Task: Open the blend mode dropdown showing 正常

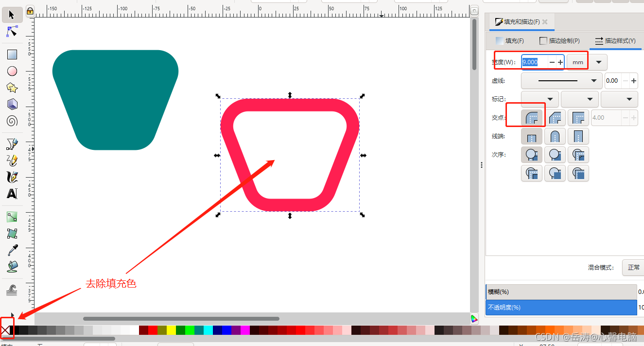Action: pyautogui.click(x=633, y=267)
